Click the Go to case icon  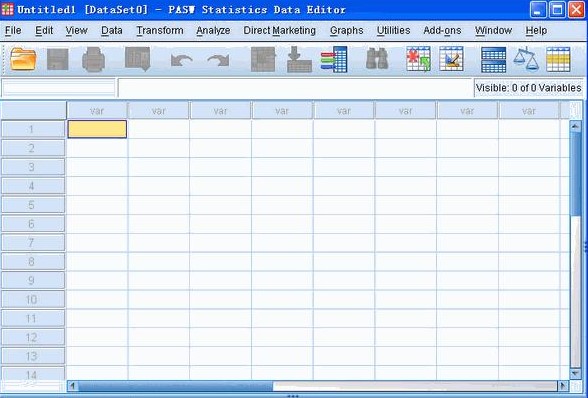tap(263, 59)
